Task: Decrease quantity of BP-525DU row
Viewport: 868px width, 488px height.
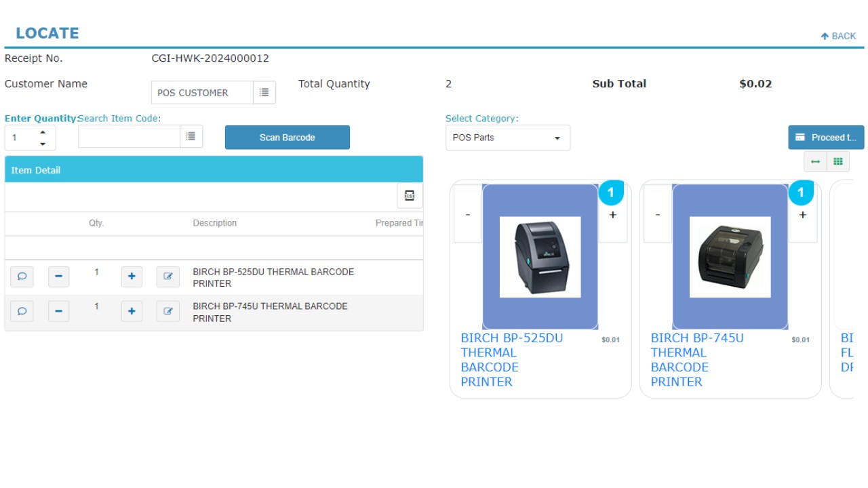Action: (x=58, y=277)
